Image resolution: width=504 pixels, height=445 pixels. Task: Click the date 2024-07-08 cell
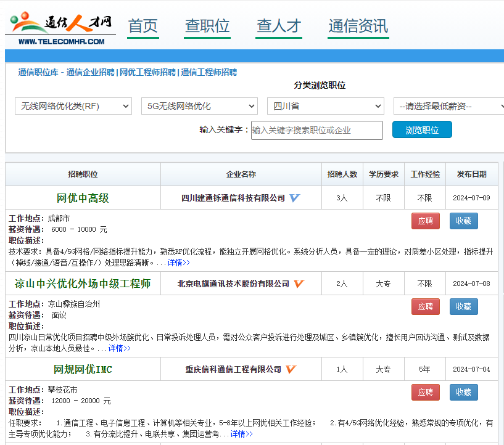tap(471, 284)
